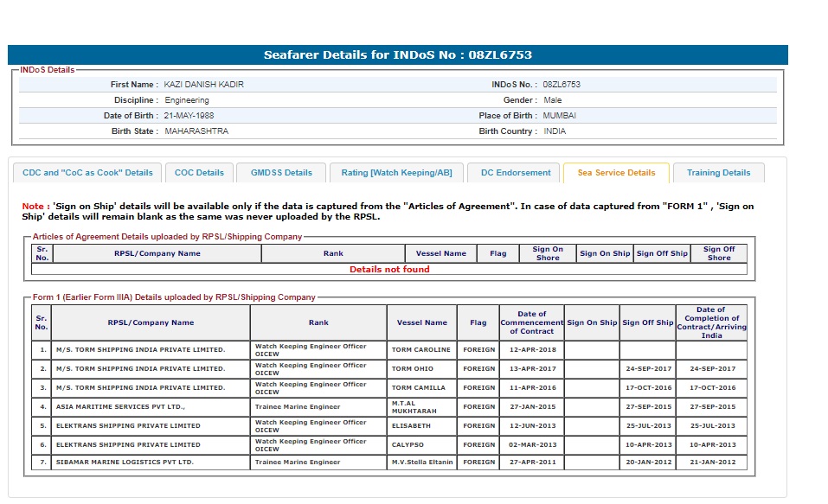Select the TORM OHIO vessel cell
The image size is (828, 504).
(x=413, y=369)
